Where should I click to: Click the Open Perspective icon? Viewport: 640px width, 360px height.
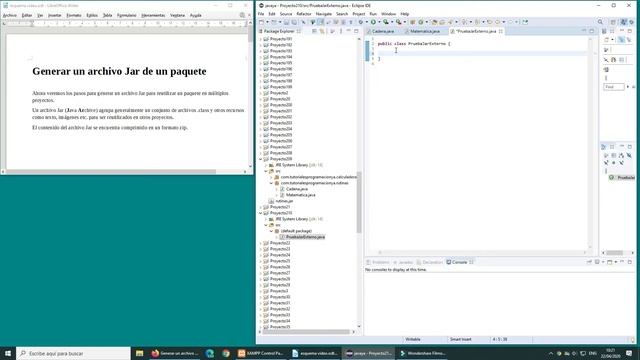pyautogui.click(x=613, y=22)
